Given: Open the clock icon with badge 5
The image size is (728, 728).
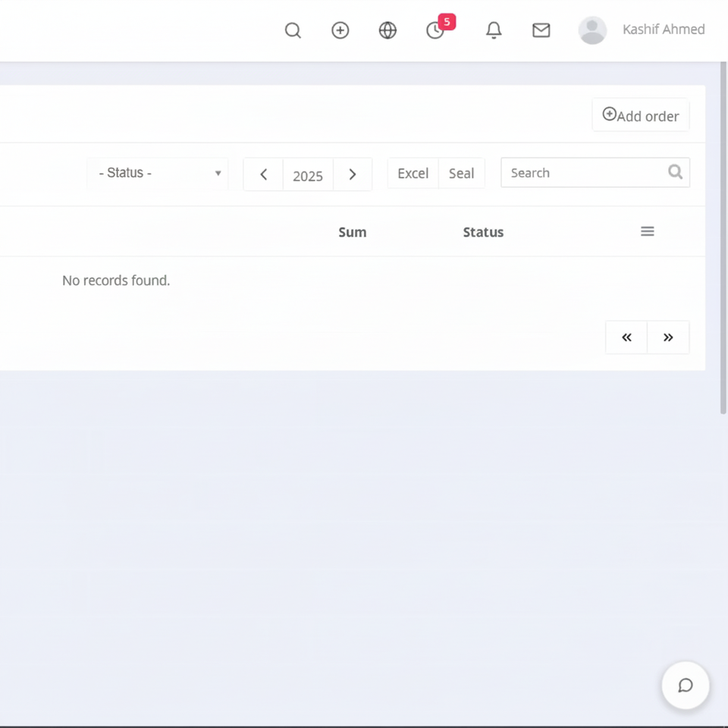Looking at the screenshot, I should pyautogui.click(x=435, y=30).
